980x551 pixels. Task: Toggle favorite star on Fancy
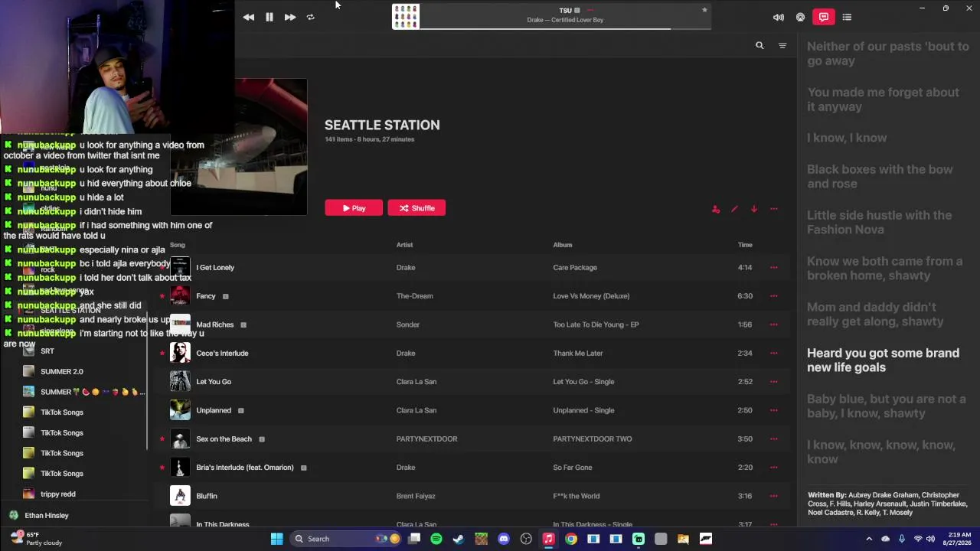coord(162,296)
